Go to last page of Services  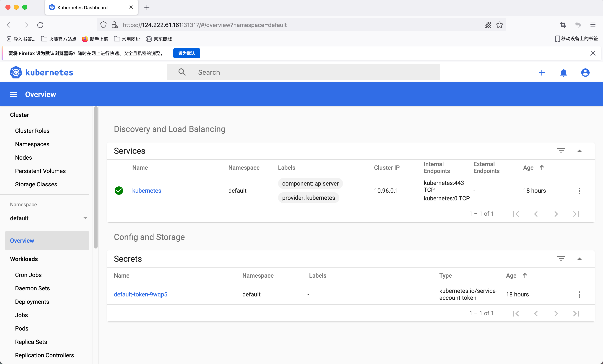(x=576, y=214)
